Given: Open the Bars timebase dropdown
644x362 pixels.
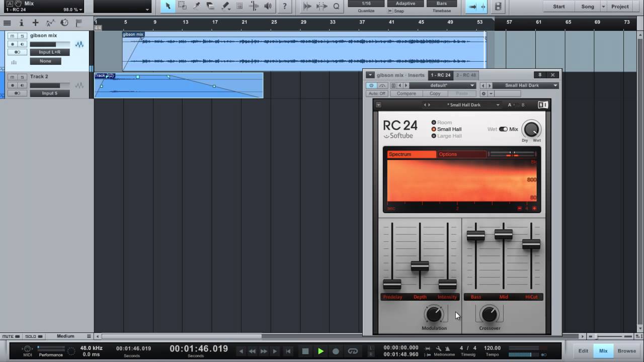Looking at the screenshot, I should tap(441, 4).
